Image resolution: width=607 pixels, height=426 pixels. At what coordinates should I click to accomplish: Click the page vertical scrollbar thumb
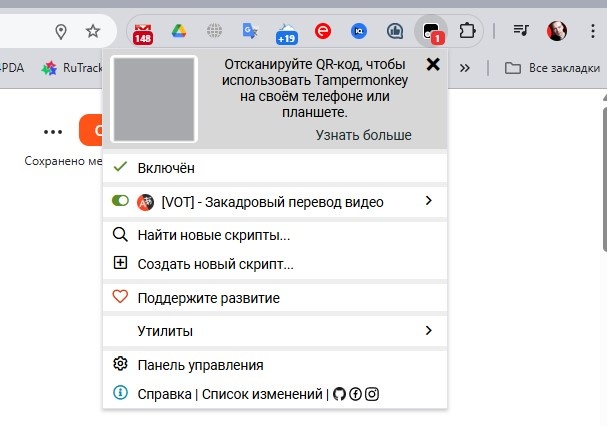(x=605, y=180)
